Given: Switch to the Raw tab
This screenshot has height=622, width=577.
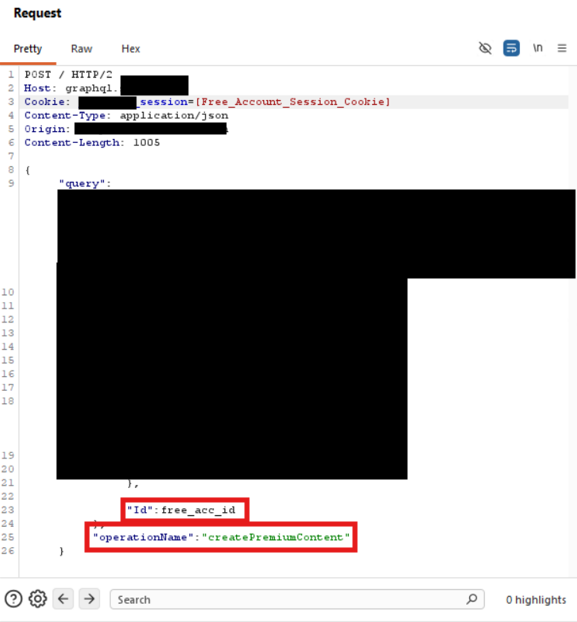Looking at the screenshot, I should click(x=81, y=49).
